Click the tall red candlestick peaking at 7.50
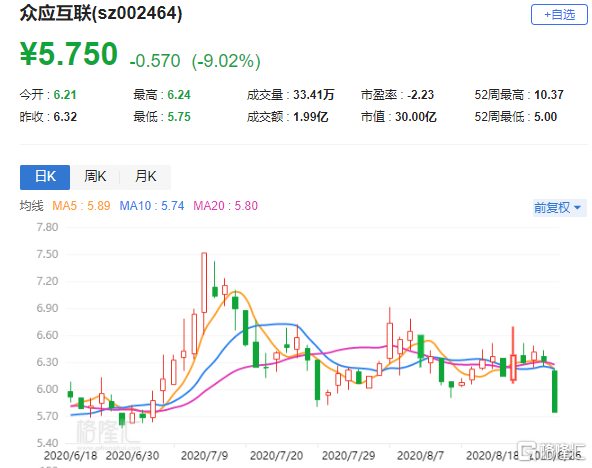Screen dimensions: 592x468 point(204,283)
